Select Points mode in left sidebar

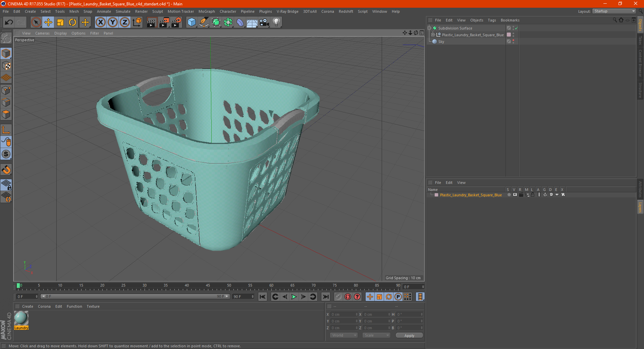[6, 90]
